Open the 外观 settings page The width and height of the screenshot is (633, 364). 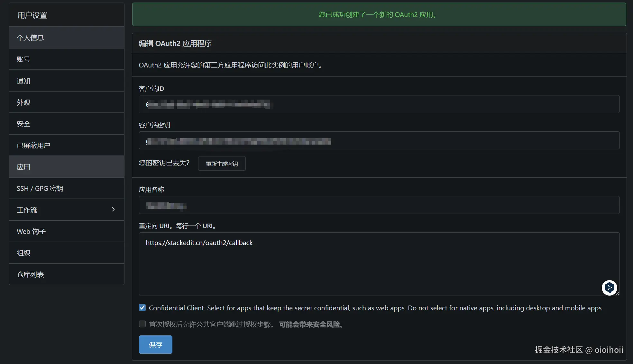[23, 102]
